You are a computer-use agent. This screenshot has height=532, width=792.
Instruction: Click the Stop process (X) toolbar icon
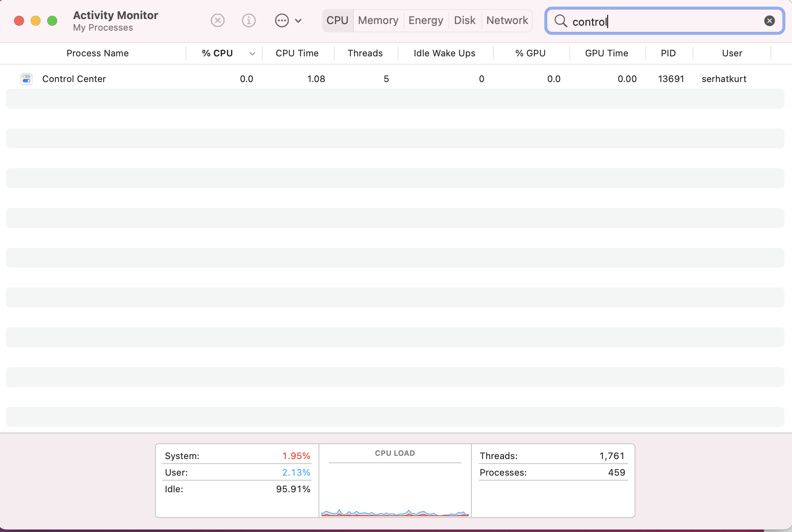pyautogui.click(x=217, y=20)
